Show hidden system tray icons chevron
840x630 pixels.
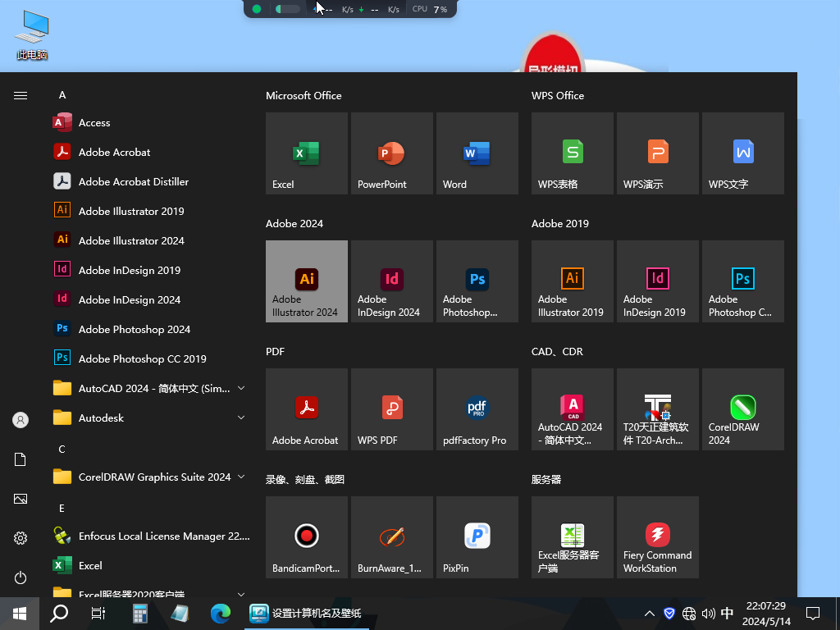pyautogui.click(x=650, y=614)
